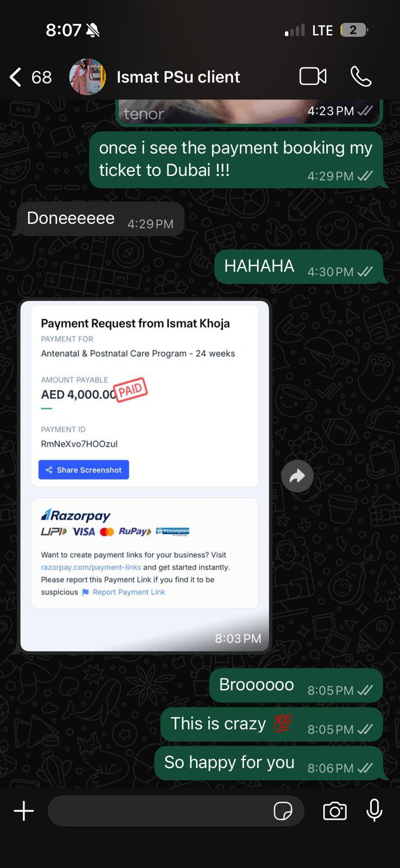
Task: Tap the 'This is crazy' message bubble
Action: [272, 724]
